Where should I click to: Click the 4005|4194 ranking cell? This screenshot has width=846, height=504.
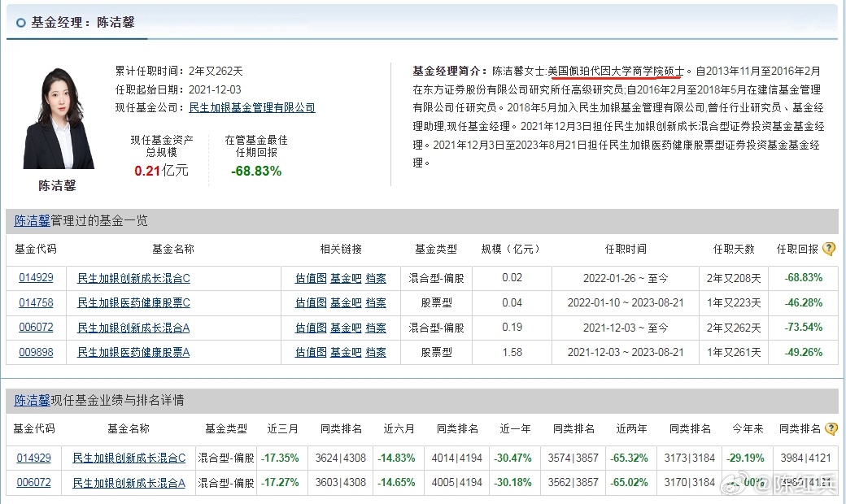pyautogui.click(x=457, y=482)
